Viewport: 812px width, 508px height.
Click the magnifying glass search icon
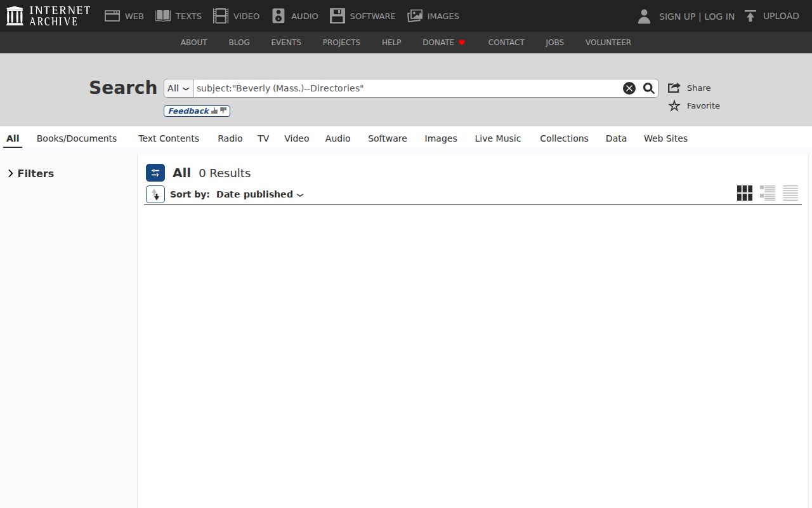coord(648,88)
